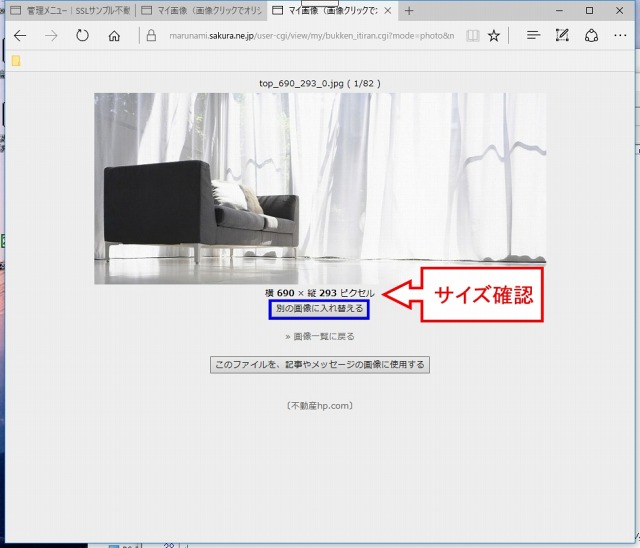Click the top_690_293_0.jpg file name text
The height and width of the screenshot is (548, 640).
pos(301,84)
